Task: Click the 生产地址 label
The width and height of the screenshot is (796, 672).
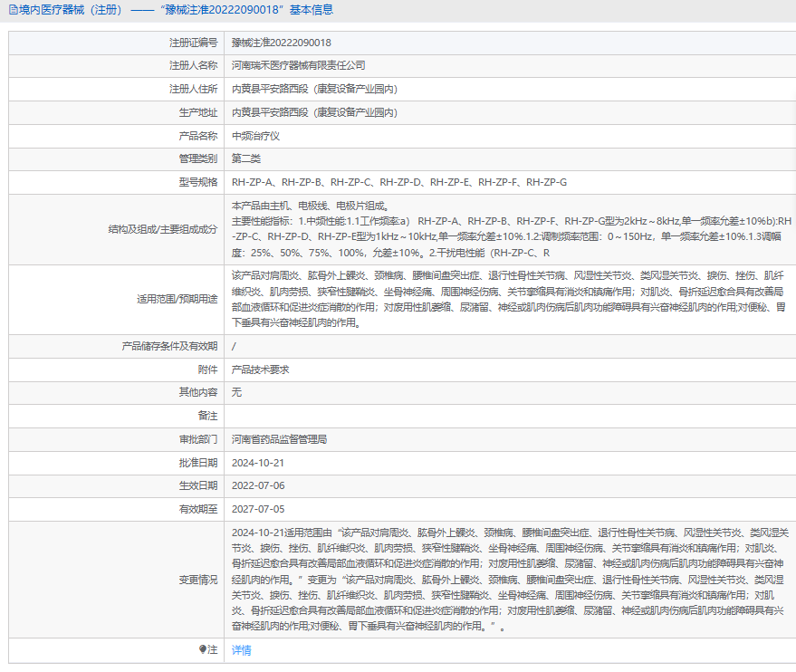Action: (x=198, y=112)
